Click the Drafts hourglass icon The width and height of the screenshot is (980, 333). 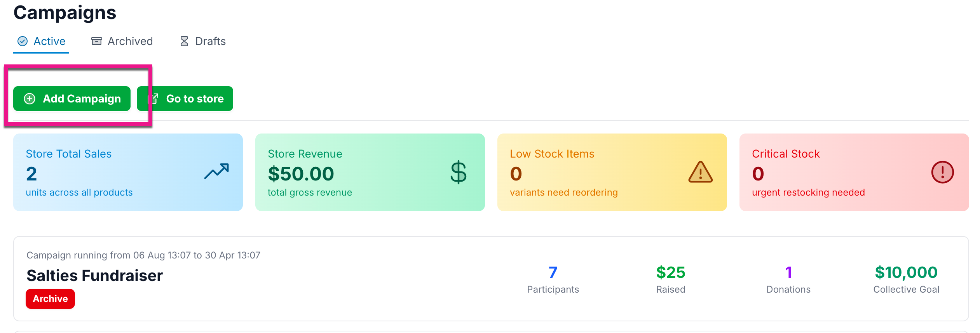coord(184,41)
